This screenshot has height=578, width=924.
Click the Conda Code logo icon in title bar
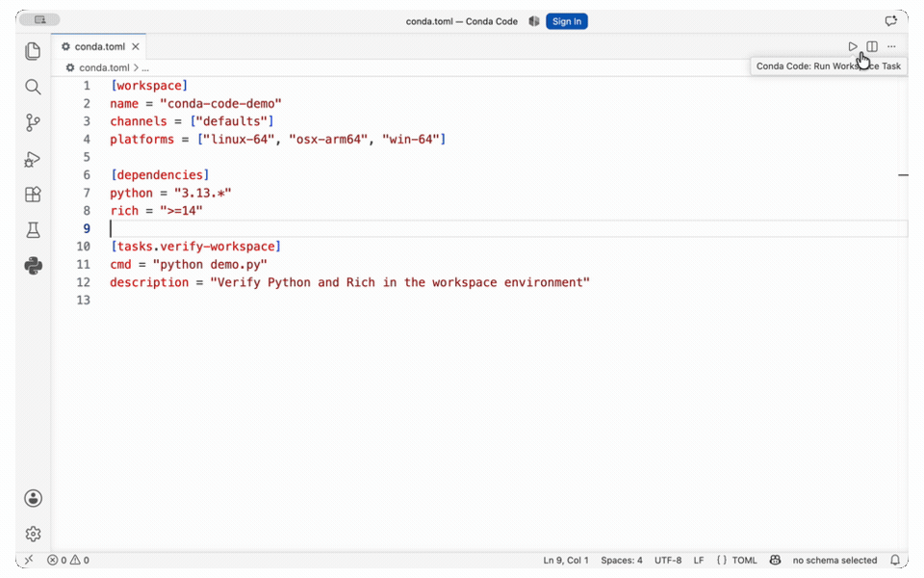tap(534, 21)
